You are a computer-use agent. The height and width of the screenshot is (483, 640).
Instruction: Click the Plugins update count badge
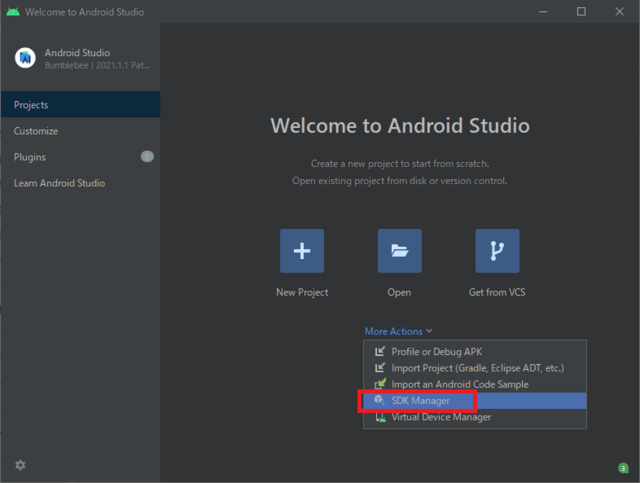(147, 157)
